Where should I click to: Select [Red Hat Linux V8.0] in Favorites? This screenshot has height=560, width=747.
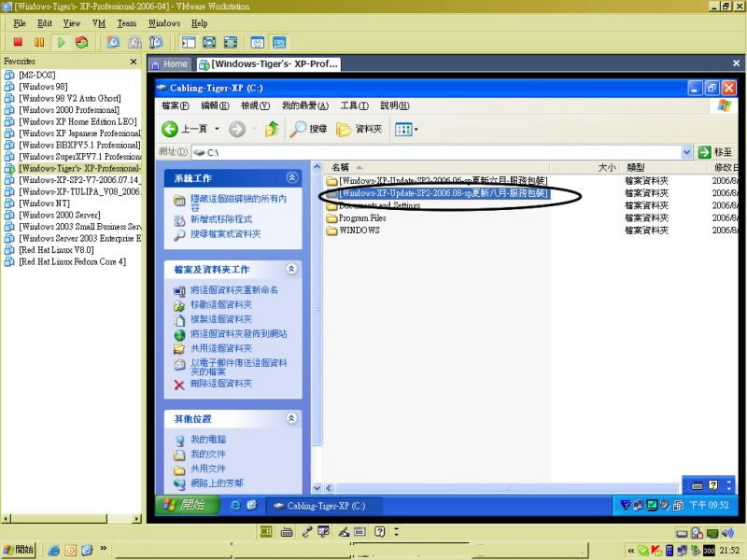pyautogui.click(x=56, y=250)
